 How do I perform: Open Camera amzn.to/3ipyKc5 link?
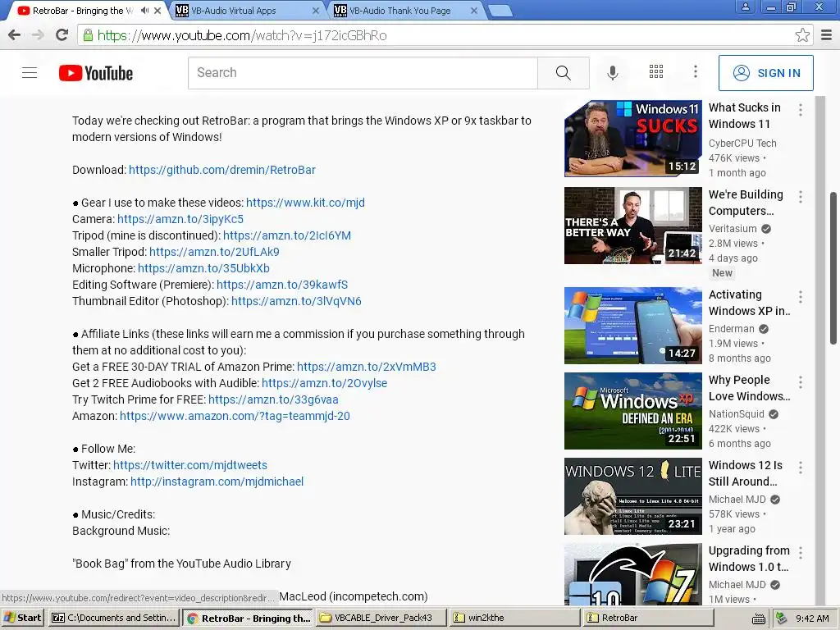(180, 219)
